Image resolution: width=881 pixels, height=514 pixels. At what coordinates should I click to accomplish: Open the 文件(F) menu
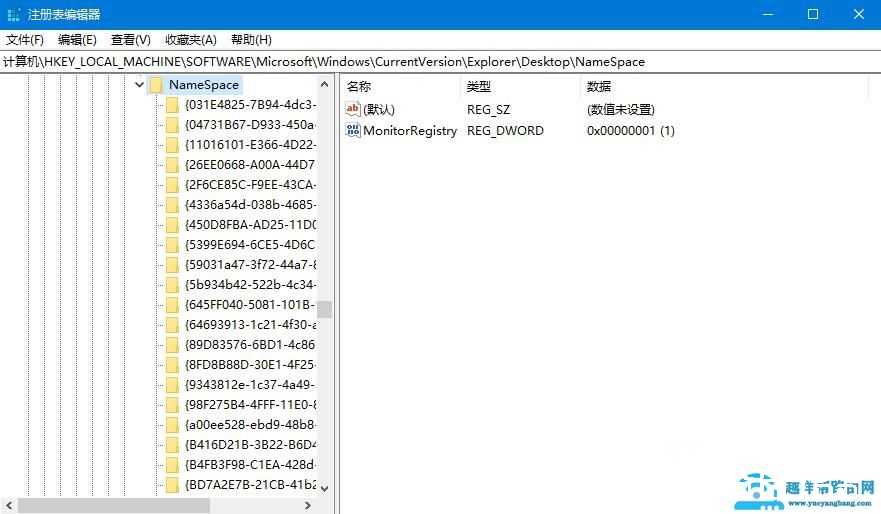(x=25, y=40)
